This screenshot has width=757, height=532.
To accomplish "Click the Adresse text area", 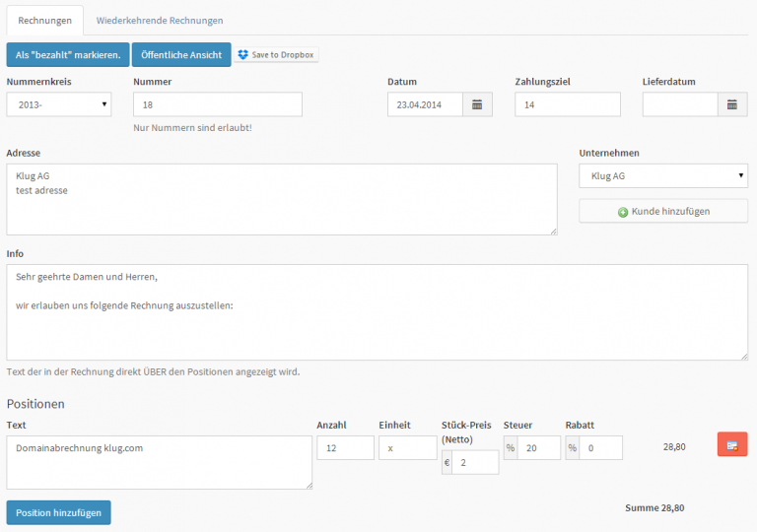I will click(281, 199).
